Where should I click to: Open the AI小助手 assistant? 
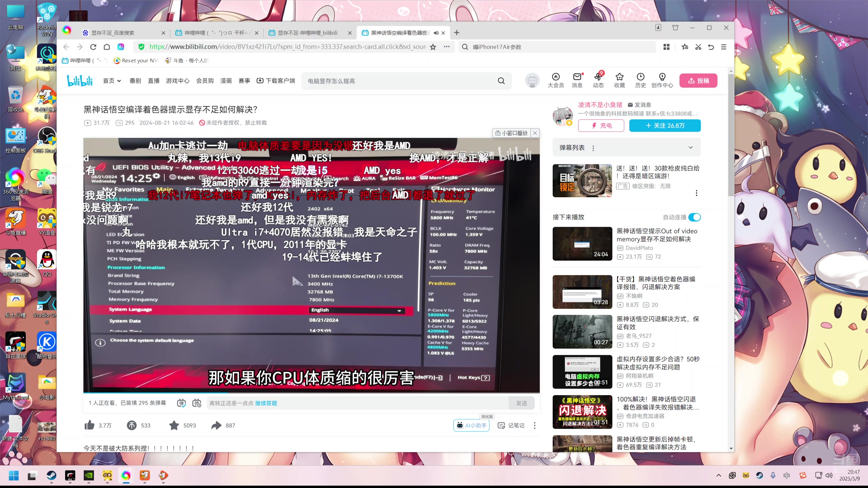(x=471, y=425)
